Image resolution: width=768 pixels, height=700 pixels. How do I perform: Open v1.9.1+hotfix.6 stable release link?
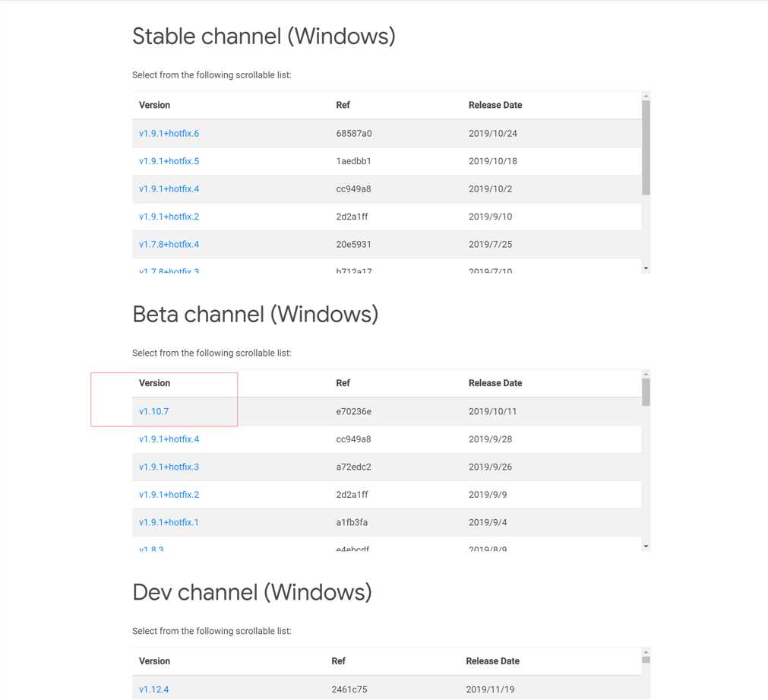[169, 133]
